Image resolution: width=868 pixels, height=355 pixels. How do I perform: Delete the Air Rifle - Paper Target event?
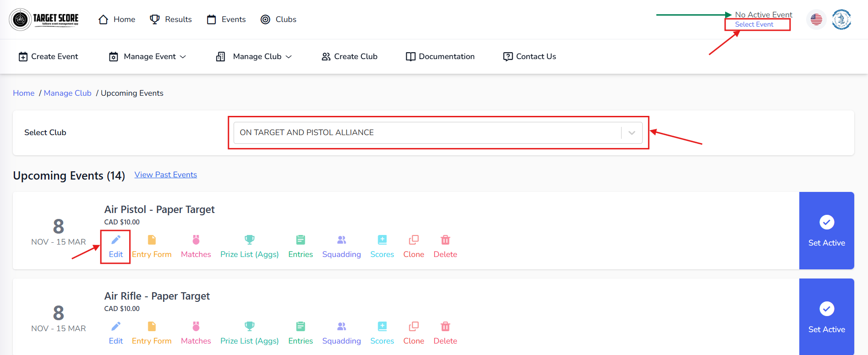click(x=445, y=333)
